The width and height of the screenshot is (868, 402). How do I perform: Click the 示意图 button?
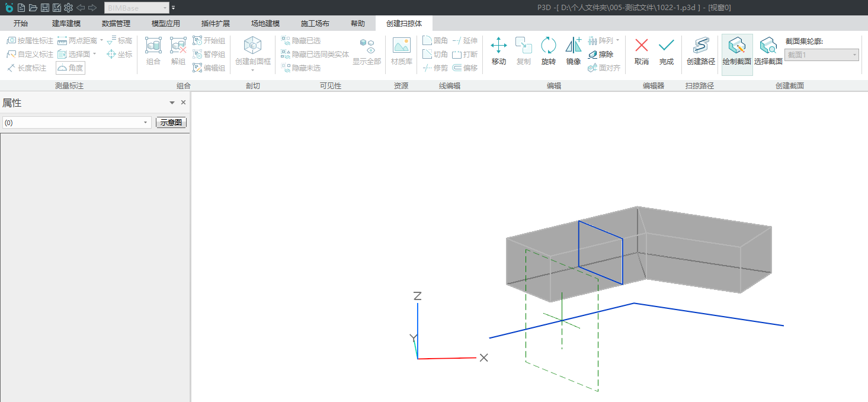(171, 123)
